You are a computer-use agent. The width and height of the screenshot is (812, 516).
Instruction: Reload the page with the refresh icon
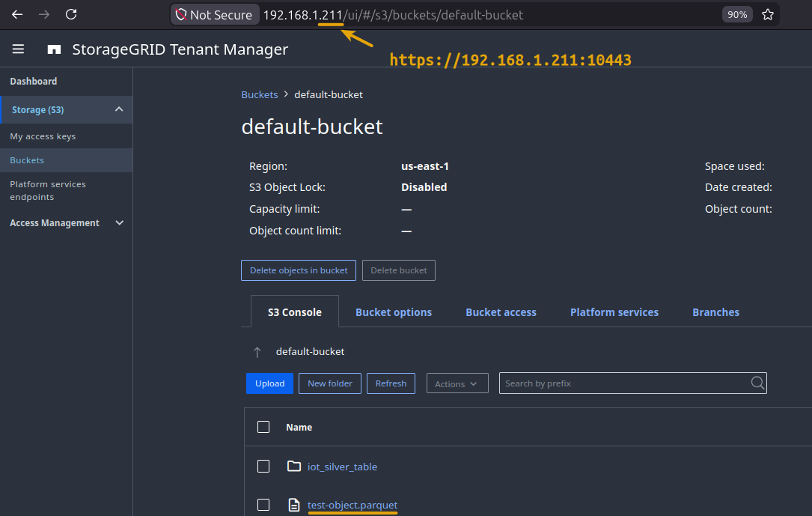pyautogui.click(x=71, y=14)
